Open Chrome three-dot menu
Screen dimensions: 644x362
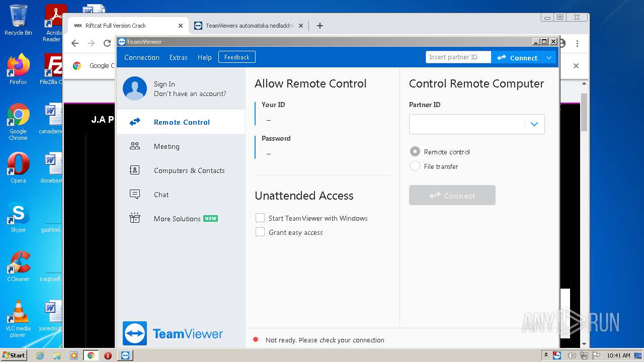[x=578, y=43]
